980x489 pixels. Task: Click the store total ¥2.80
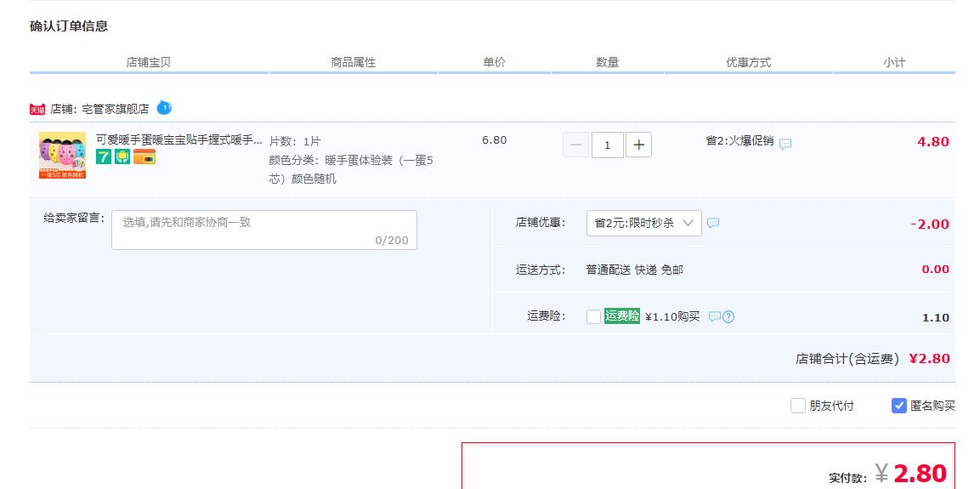click(x=929, y=359)
